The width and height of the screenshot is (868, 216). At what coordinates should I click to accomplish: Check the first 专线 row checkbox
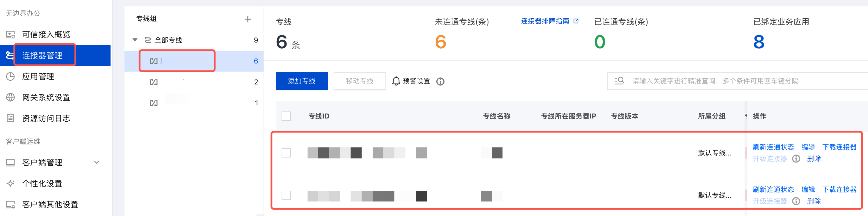286,153
